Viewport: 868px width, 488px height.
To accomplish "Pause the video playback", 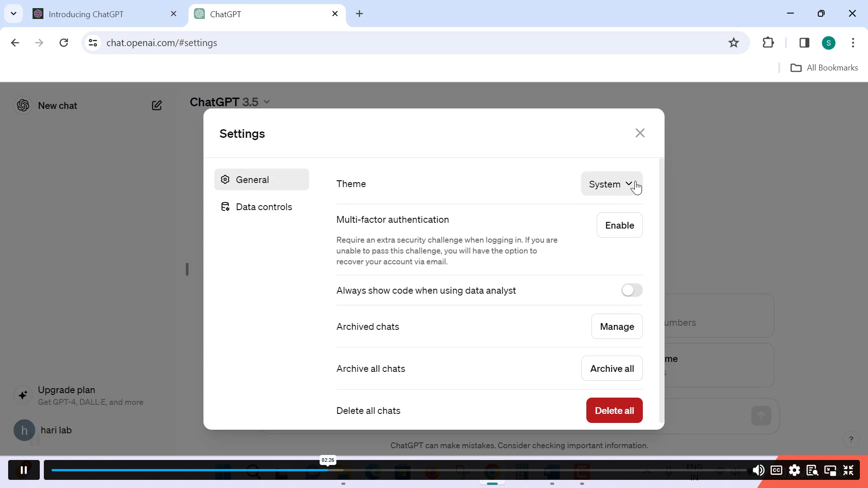I will point(24,470).
